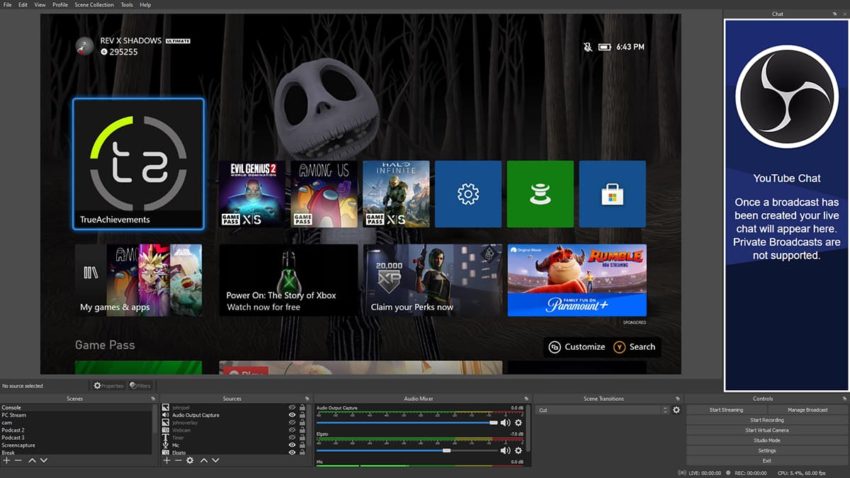Toggle lock on Audio Output Capture source

pos(302,415)
